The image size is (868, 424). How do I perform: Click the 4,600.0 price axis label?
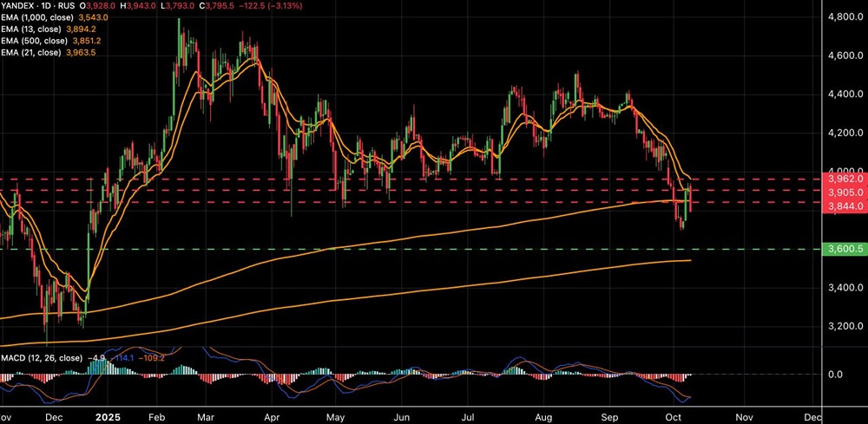tap(845, 55)
